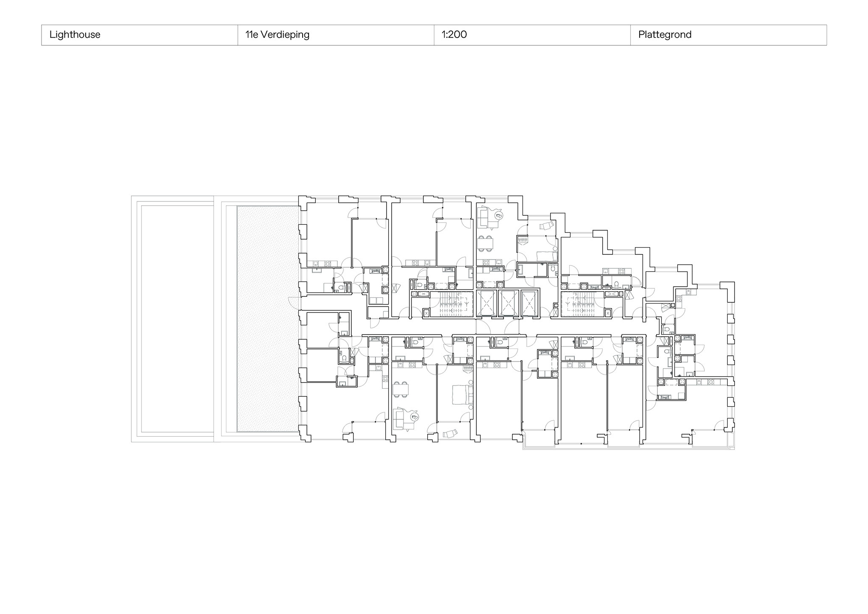
Task: Click the lounge chair on the lower balcony
Action: pos(450,433)
